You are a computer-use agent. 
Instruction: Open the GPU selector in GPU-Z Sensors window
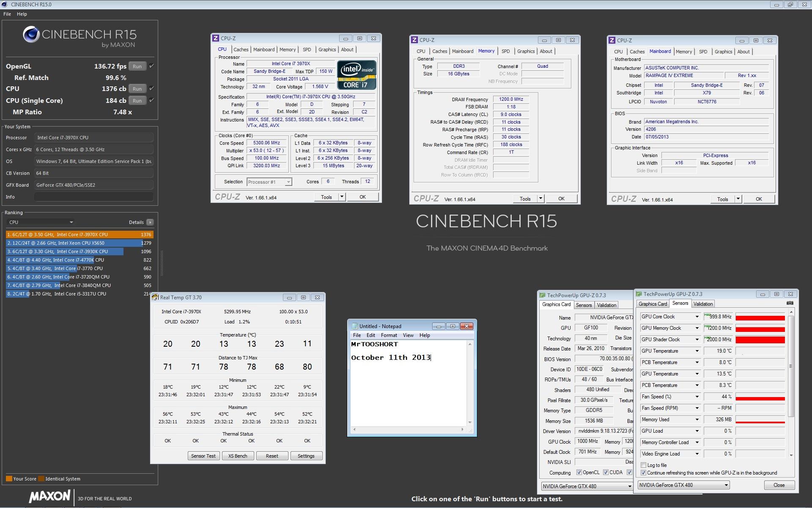coord(683,485)
